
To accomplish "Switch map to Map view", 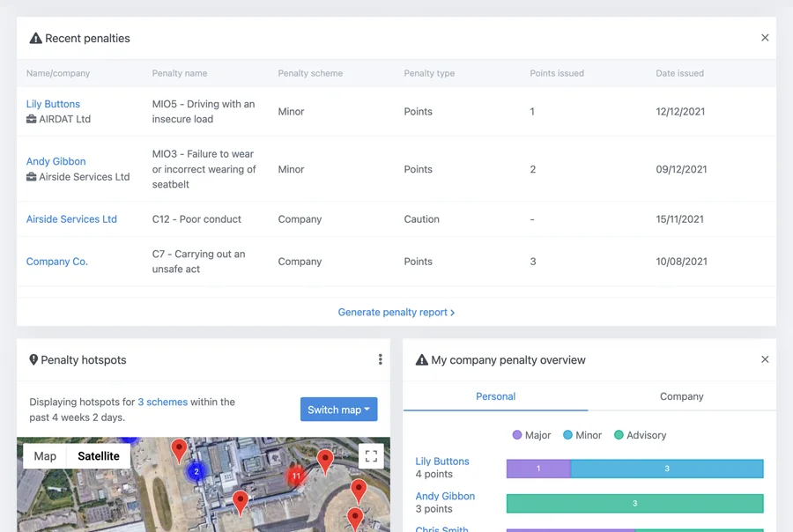I will pos(45,456).
